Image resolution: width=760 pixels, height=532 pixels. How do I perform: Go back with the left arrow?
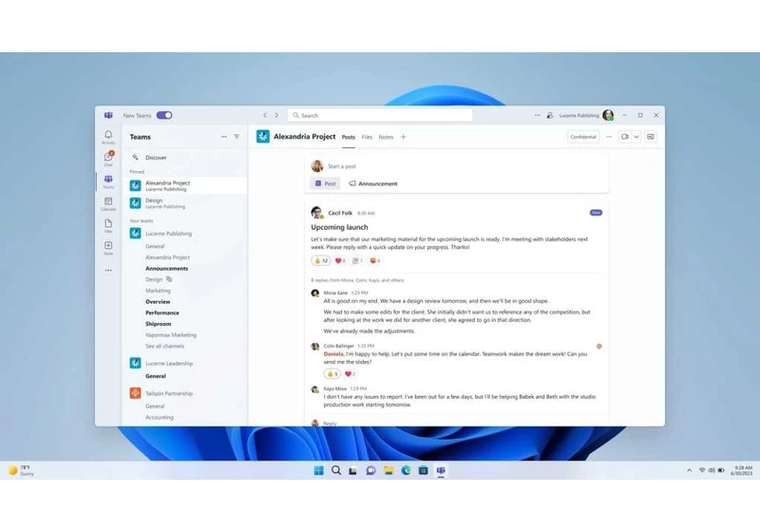[265, 115]
